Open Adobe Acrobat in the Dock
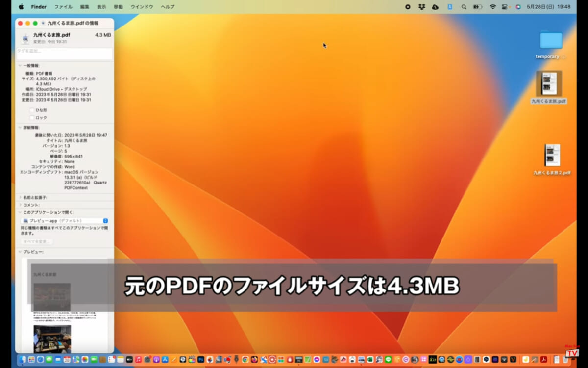The image size is (588, 368). [x=543, y=360]
